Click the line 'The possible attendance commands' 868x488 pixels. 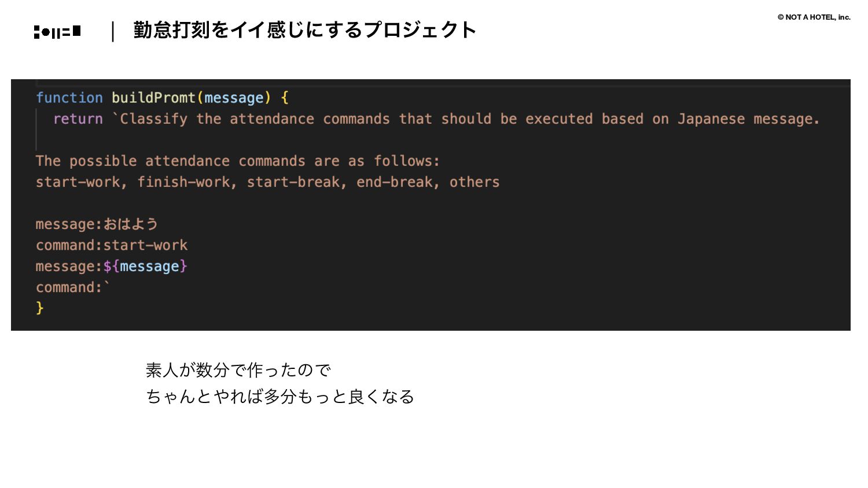tap(238, 161)
